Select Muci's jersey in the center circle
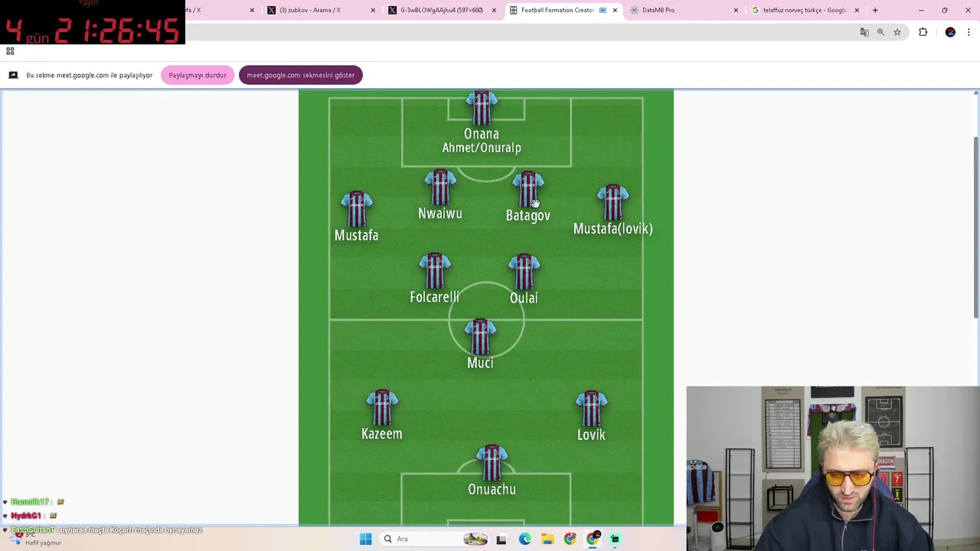 click(480, 337)
